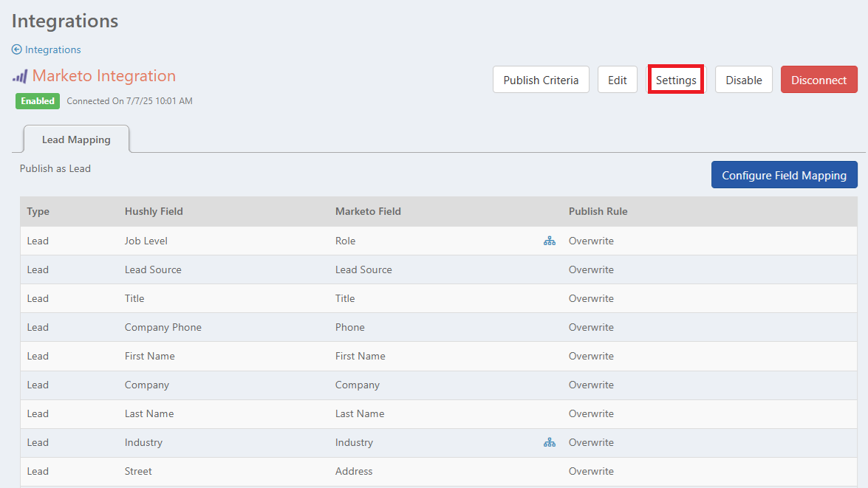Screen dimensions: 868x488
Task: Click Title in the Marketo Field column
Action: pos(345,298)
